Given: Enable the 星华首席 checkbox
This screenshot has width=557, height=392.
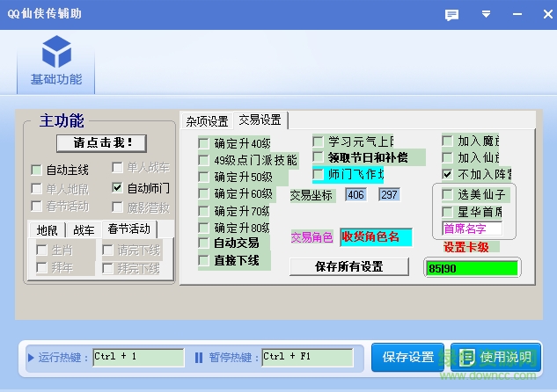Looking at the screenshot, I should coord(447,212).
